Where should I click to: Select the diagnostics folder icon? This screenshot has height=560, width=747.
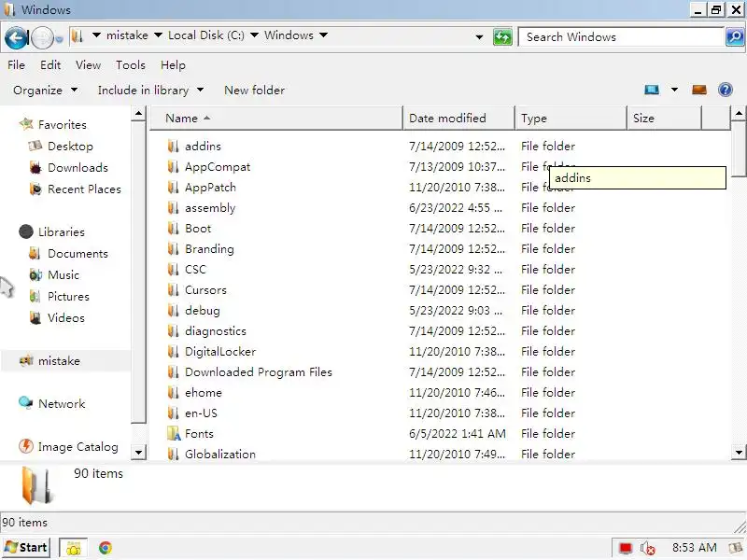coord(174,331)
